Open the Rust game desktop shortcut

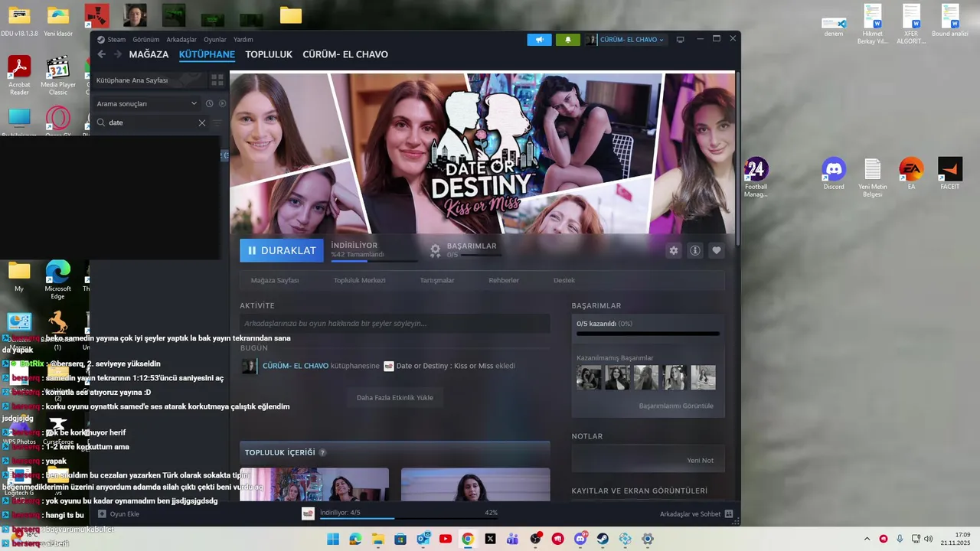click(x=96, y=15)
